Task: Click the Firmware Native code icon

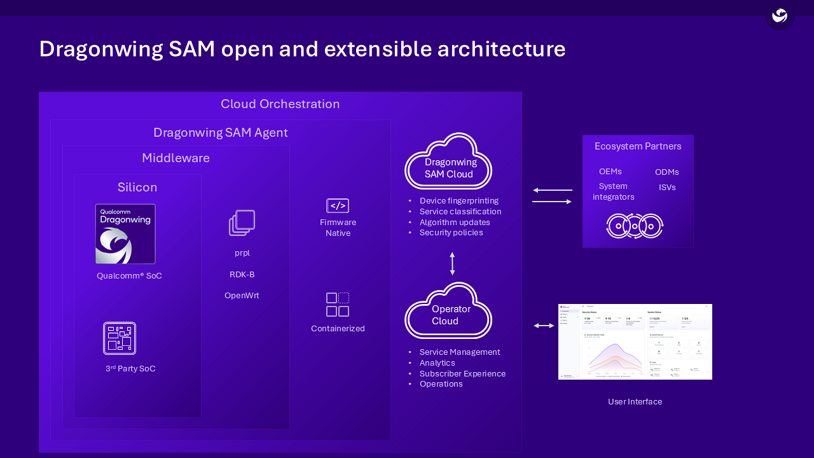Action: tap(337, 206)
